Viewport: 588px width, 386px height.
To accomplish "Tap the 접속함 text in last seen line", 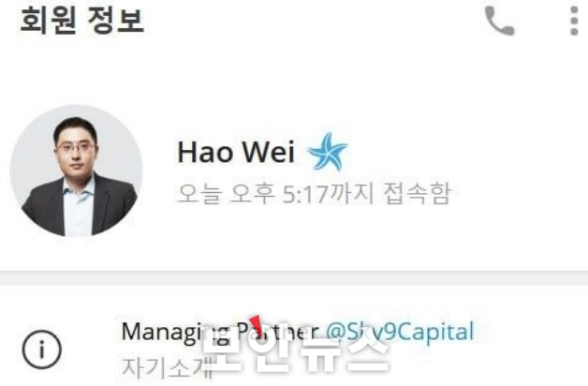I will coord(417,194).
